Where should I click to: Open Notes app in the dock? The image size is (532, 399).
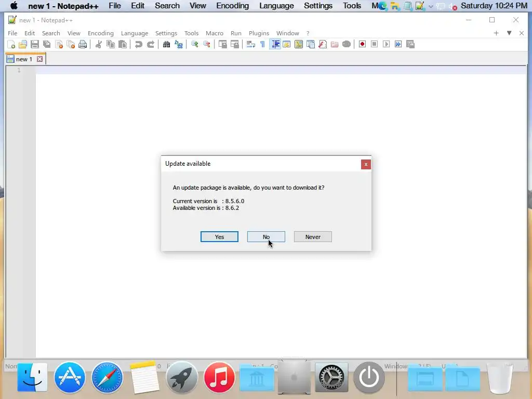[x=144, y=377]
